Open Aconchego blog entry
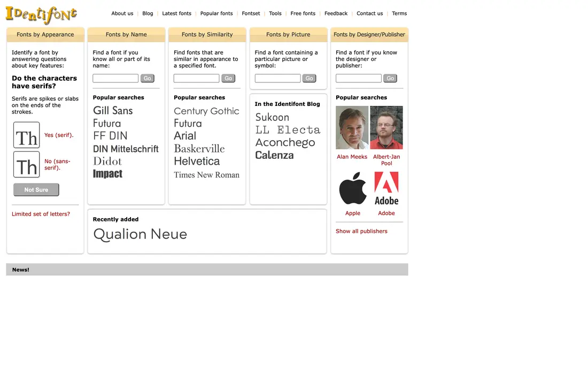Viewport: 588px width, 368px height. (x=285, y=143)
